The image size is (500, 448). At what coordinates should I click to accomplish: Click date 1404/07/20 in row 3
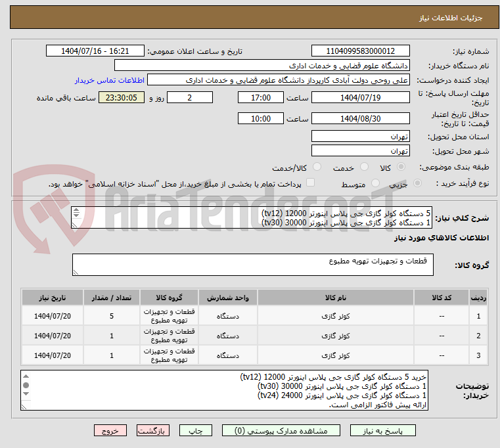53,355
